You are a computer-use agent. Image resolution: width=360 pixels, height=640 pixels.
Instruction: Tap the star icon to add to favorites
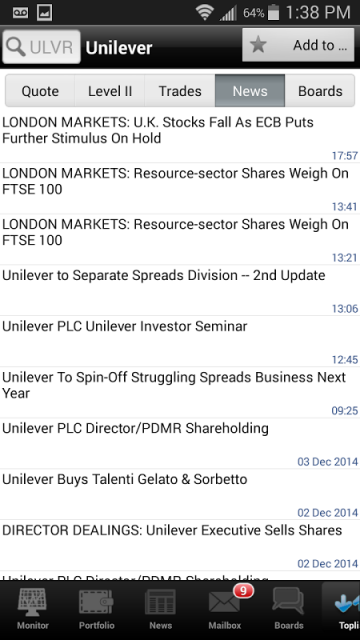258,45
